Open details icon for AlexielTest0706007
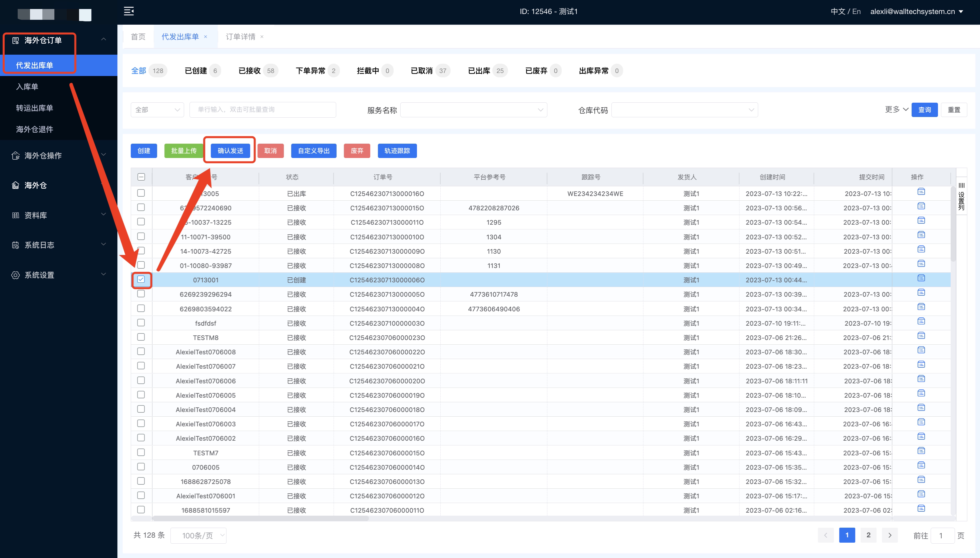 click(921, 364)
